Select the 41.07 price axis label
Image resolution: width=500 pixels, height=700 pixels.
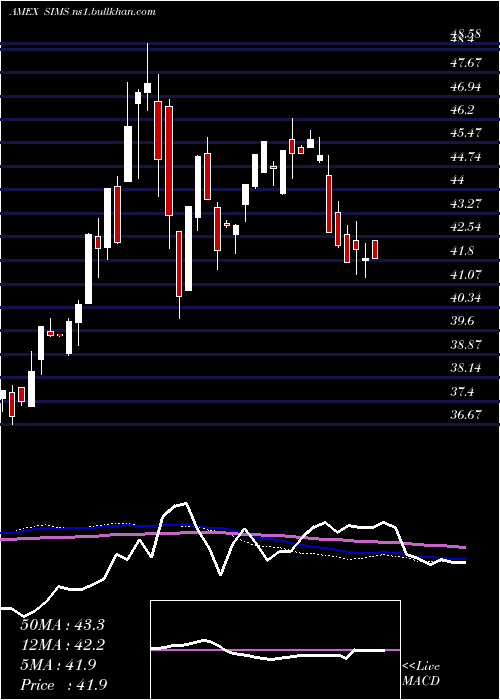[x=466, y=274]
